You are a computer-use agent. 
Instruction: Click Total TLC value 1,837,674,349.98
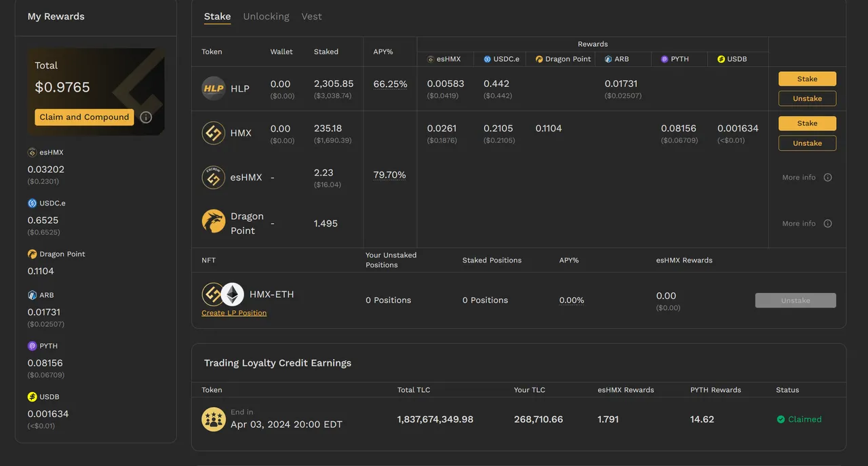[x=435, y=420]
